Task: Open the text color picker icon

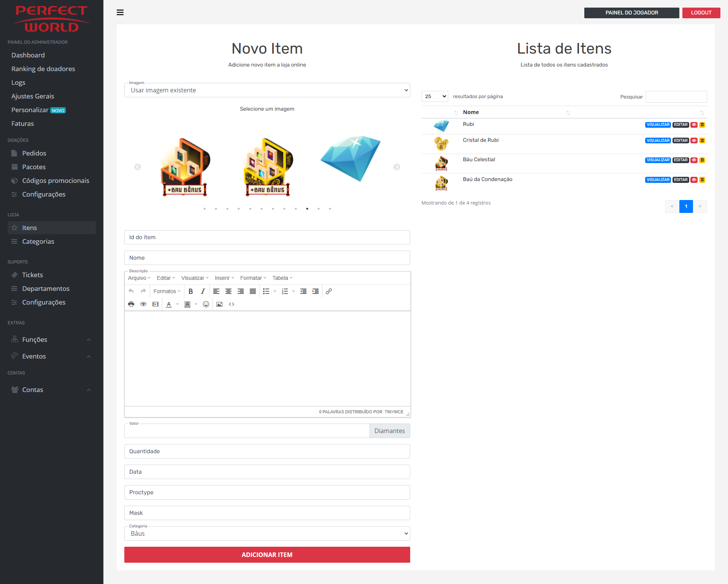Action: (169, 304)
